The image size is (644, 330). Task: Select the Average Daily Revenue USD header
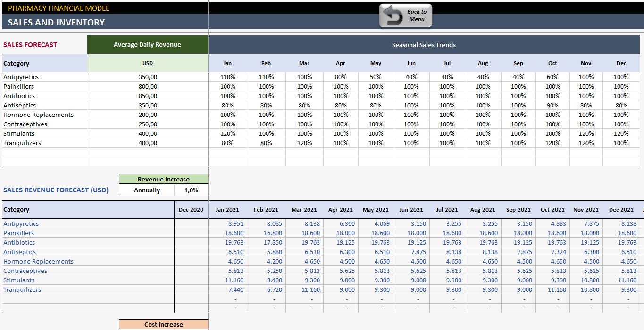[148, 63]
